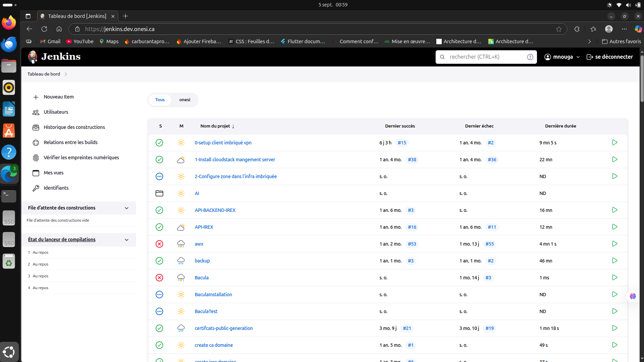
Task: Open Vérifier les empreintes numériques
Action: click(81, 158)
